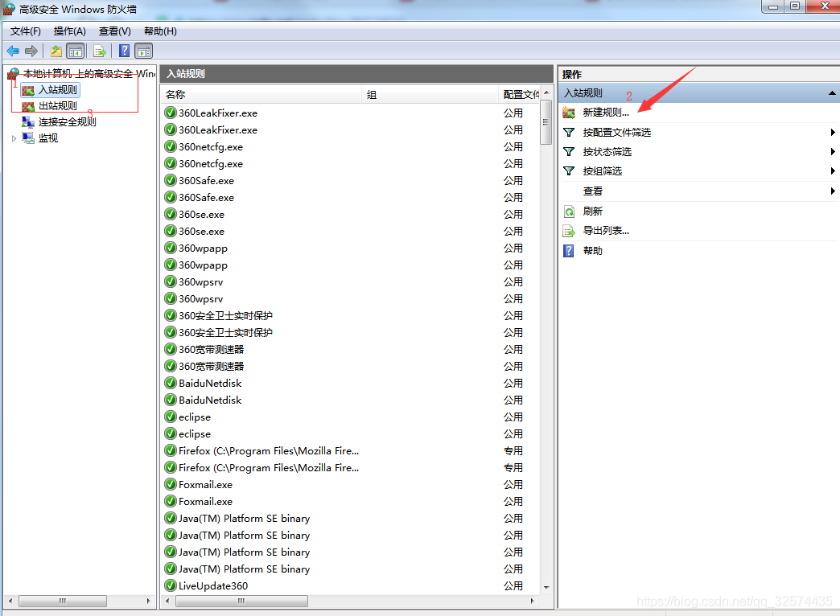
Task: Expand the 监视 tree node arrow
Action: (14, 138)
